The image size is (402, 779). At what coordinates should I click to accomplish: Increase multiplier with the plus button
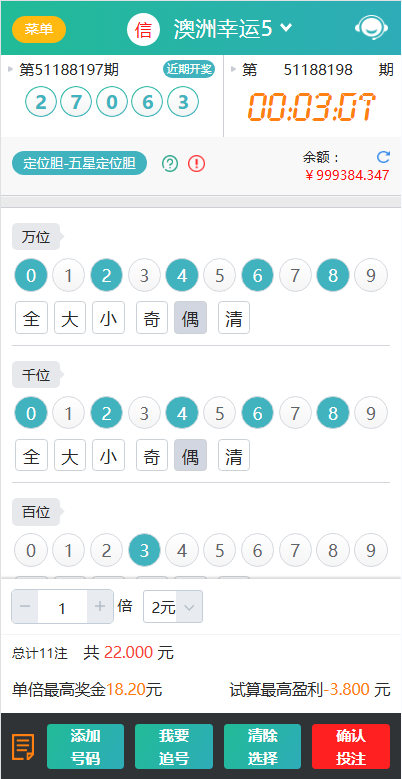(x=100, y=606)
